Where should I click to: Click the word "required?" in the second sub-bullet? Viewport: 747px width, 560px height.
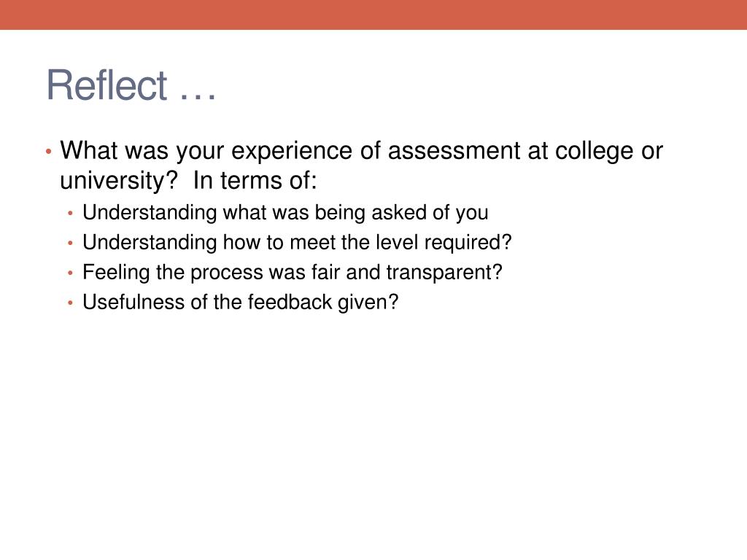coord(468,243)
